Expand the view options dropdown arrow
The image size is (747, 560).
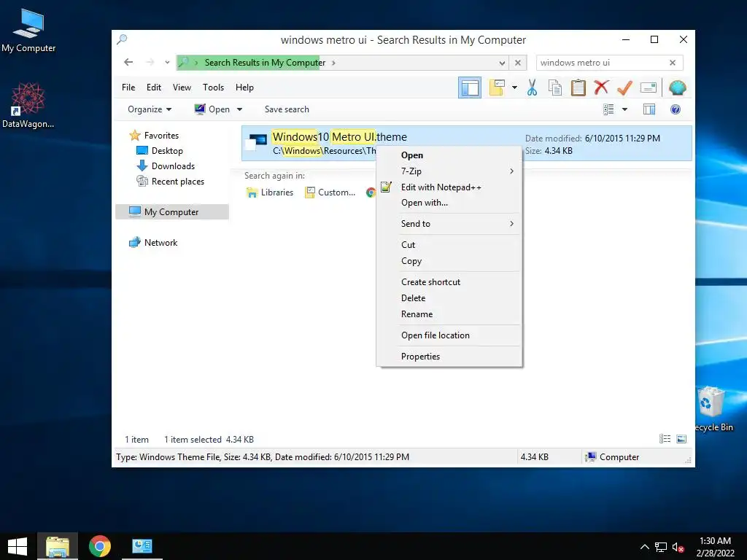pyautogui.click(x=624, y=109)
